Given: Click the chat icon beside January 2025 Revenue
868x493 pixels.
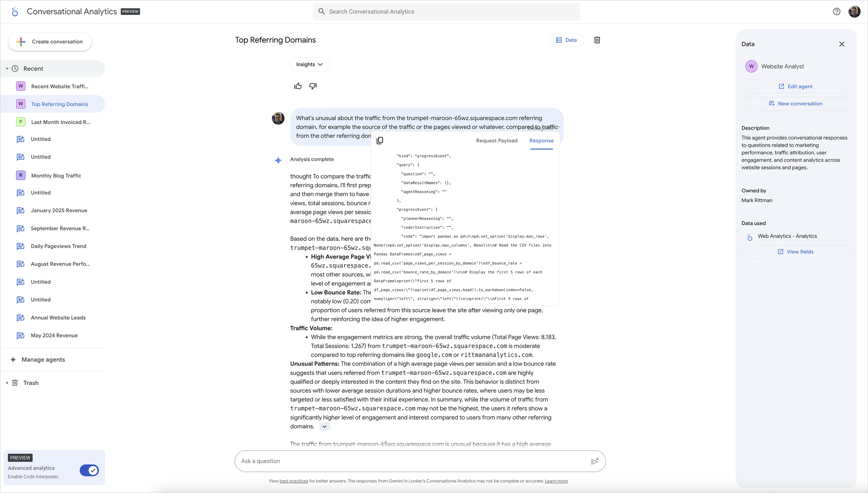Looking at the screenshot, I should click(x=20, y=210).
